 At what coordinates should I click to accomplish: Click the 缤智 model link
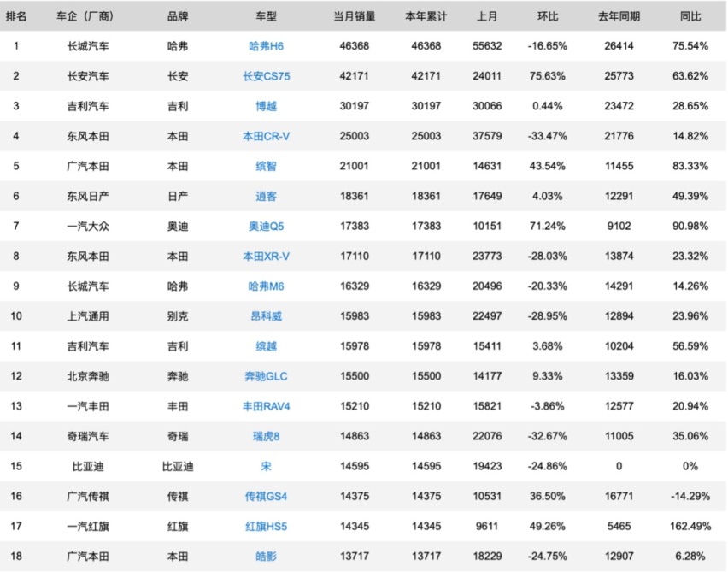[x=266, y=166]
